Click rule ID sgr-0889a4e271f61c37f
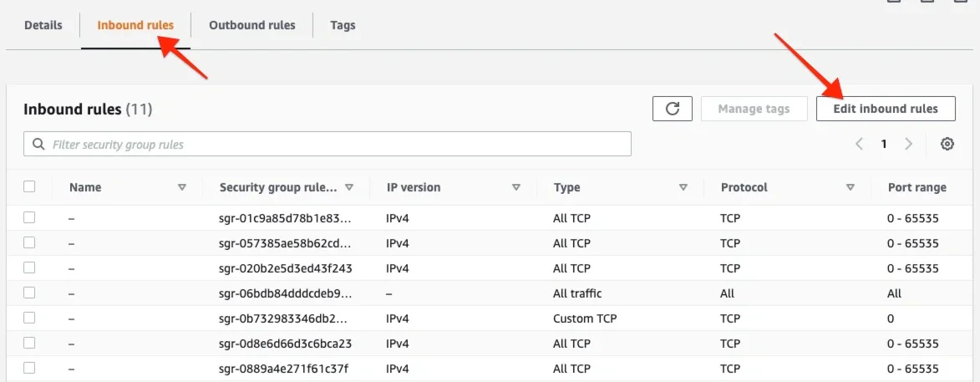 pos(284,369)
